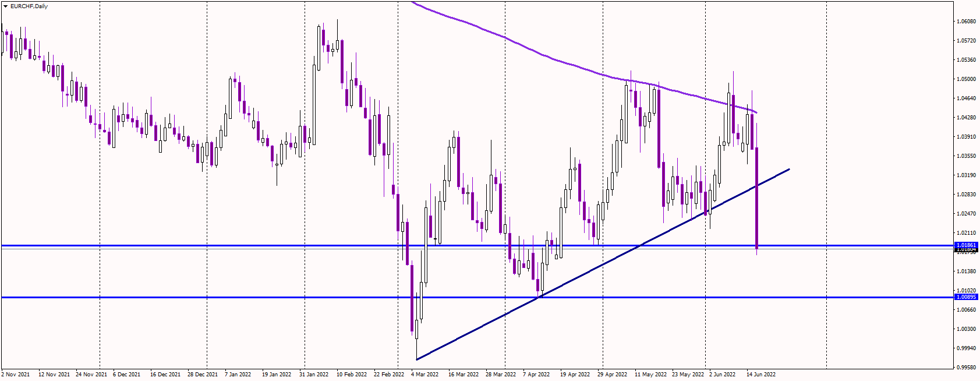The width and height of the screenshot is (980, 381).
Task: Click the 28 Dec 2021 date label
Action: [x=203, y=375]
